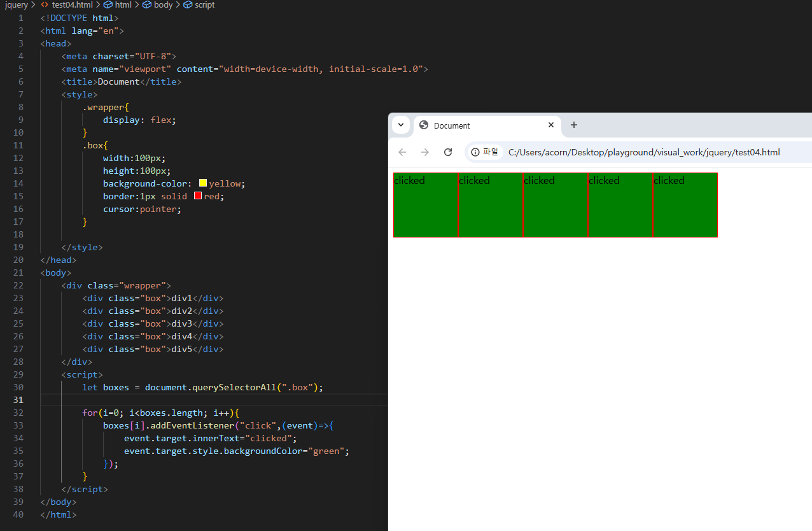Viewport: 812px width, 531px height.
Task: Click the title tag text Document
Action: click(x=118, y=81)
